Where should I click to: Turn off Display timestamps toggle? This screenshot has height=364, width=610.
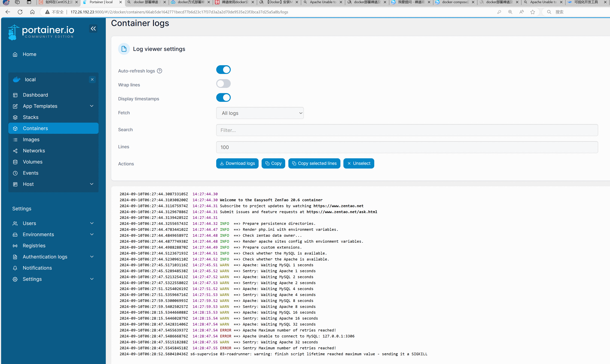point(223,98)
